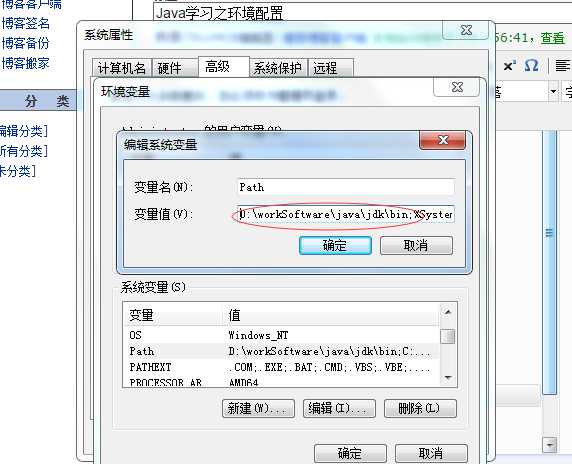Click 编辑(I)... under system variables

(x=339, y=408)
